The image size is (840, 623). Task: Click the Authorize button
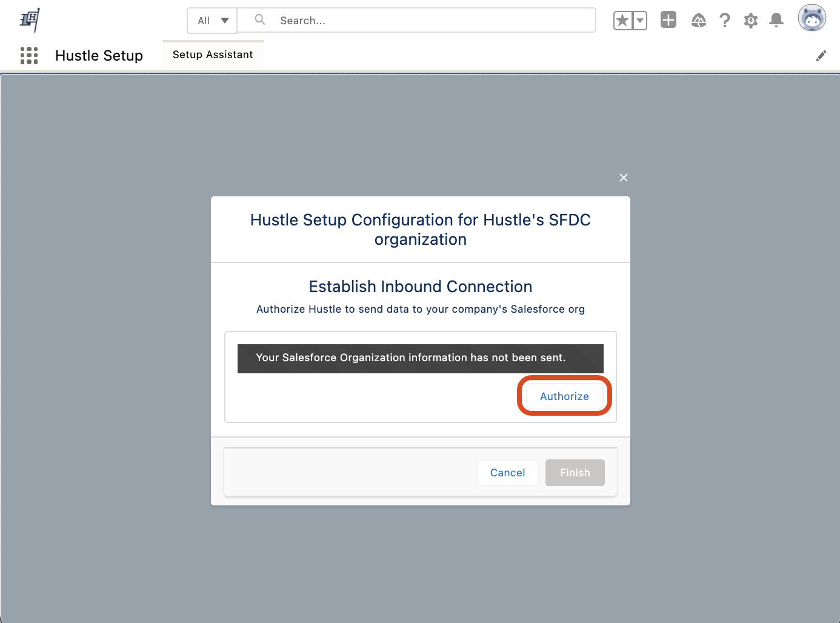click(564, 396)
